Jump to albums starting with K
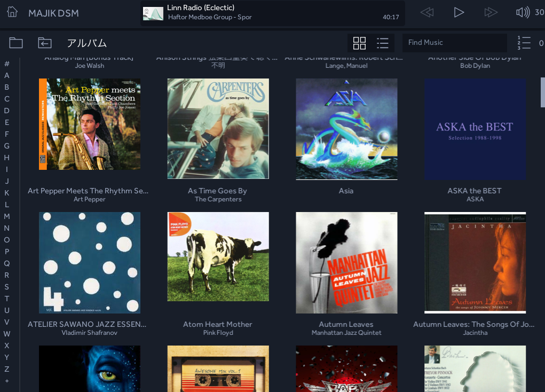Image resolution: width=545 pixels, height=392 pixels. (7, 193)
